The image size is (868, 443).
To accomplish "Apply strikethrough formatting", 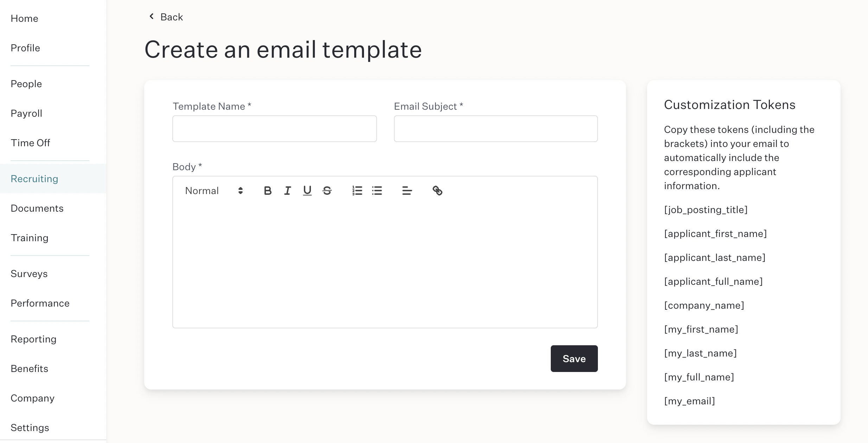I will (x=327, y=191).
